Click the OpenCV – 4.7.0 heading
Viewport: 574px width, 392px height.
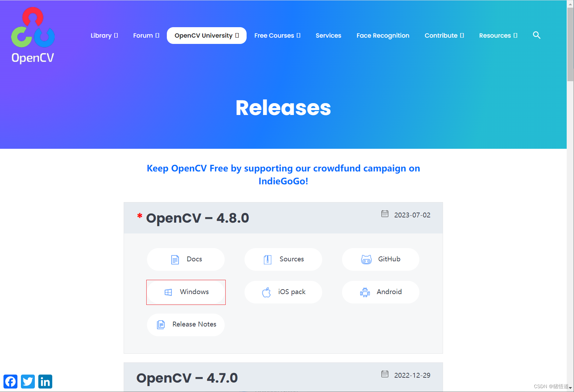(x=187, y=378)
